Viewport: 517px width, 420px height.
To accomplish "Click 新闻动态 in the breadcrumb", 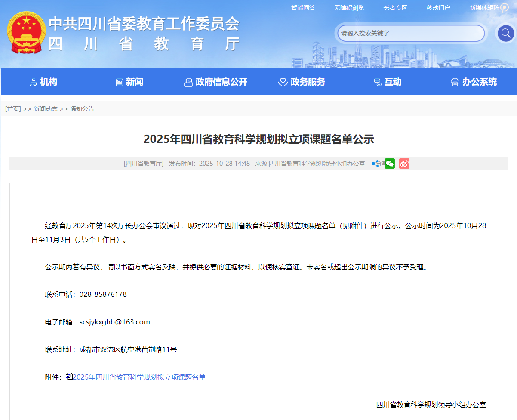I will click(45, 109).
